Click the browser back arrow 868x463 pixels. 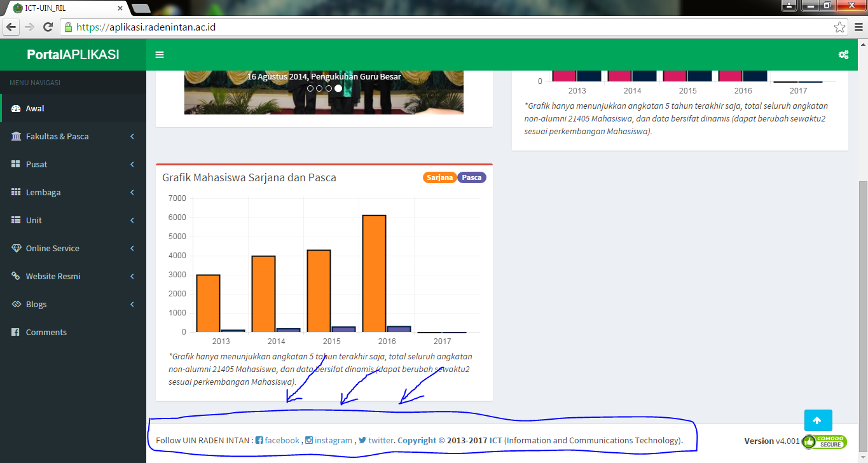pyautogui.click(x=11, y=27)
